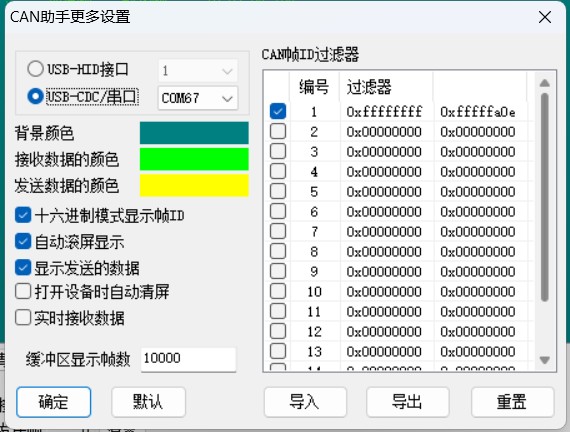The width and height of the screenshot is (570, 432).
Task: Pick the 背景颜色 teal color swatch
Action: coord(194,133)
